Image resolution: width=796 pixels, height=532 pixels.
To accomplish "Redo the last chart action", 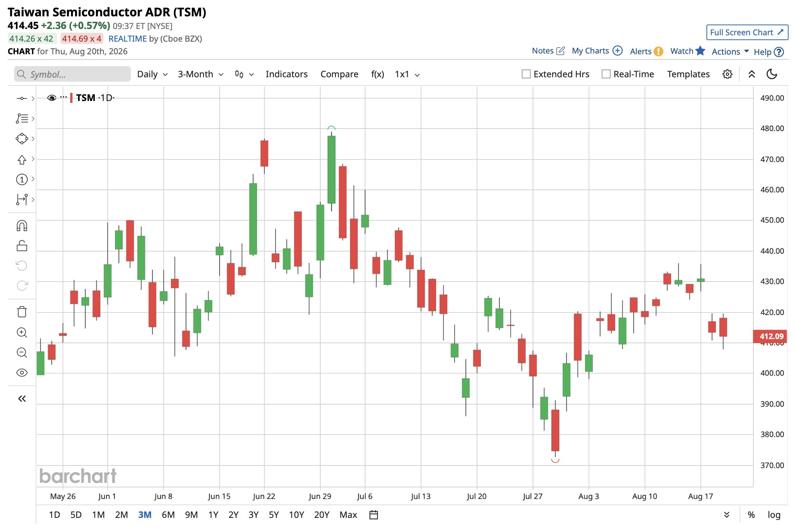I will coord(22,286).
